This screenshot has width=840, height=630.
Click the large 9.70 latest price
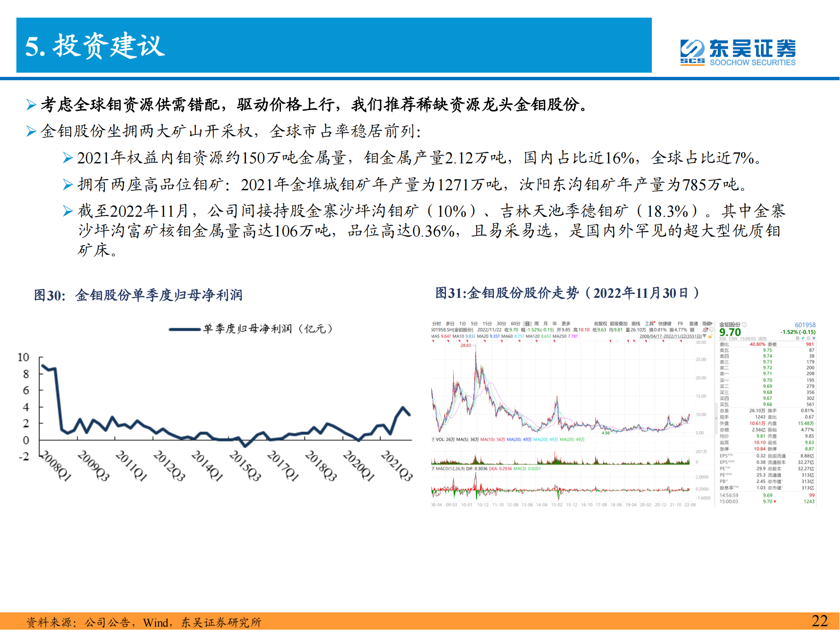(x=730, y=332)
